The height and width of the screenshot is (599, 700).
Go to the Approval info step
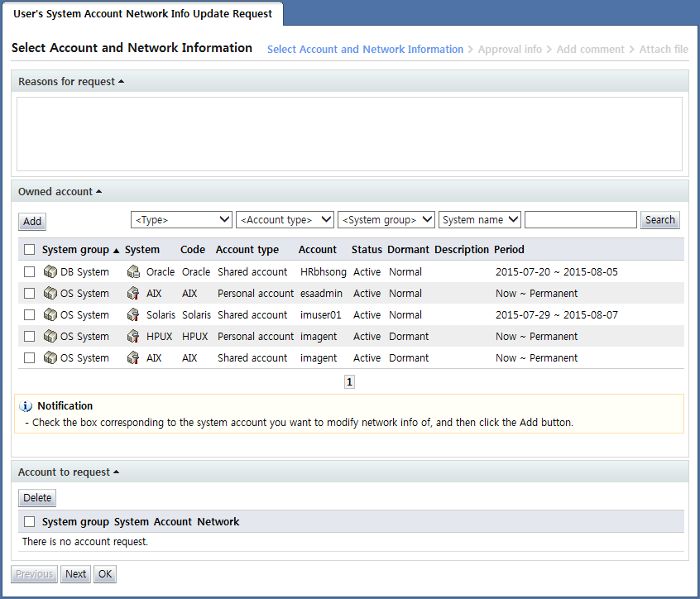pyautogui.click(x=510, y=50)
